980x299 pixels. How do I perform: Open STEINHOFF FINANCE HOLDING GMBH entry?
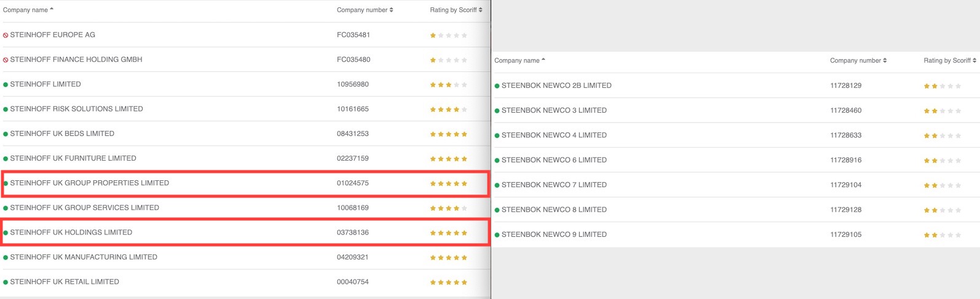(x=76, y=60)
